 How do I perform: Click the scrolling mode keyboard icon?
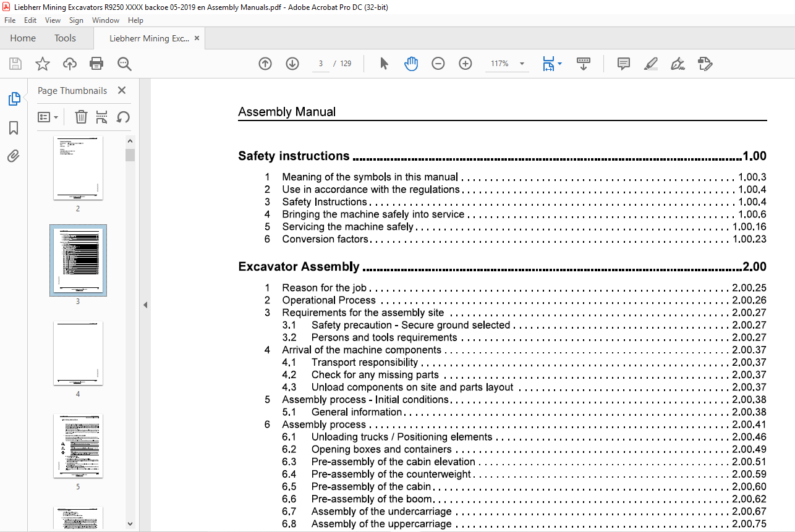pos(584,64)
